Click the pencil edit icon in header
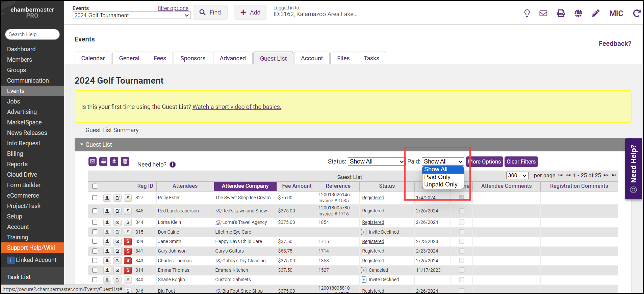The width and height of the screenshot is (644, 294). 596,13
